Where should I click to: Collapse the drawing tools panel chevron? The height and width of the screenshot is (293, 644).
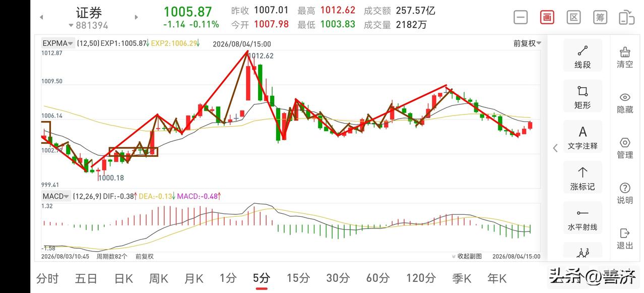(555, 148)
